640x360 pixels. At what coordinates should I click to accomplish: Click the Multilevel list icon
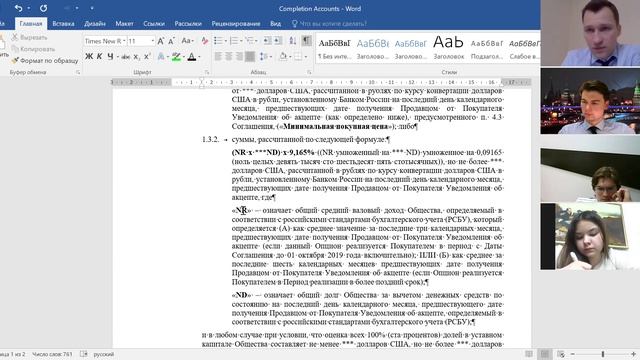tap(250, 40)
